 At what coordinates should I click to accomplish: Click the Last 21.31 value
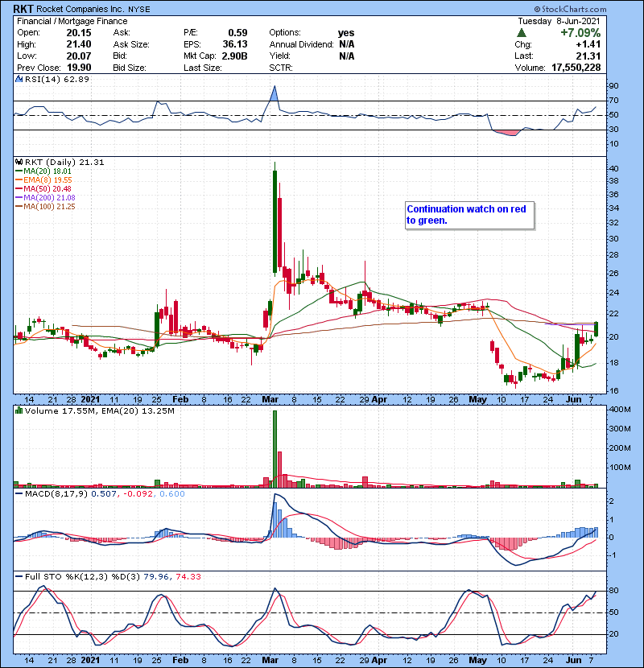tap(588, 56)
